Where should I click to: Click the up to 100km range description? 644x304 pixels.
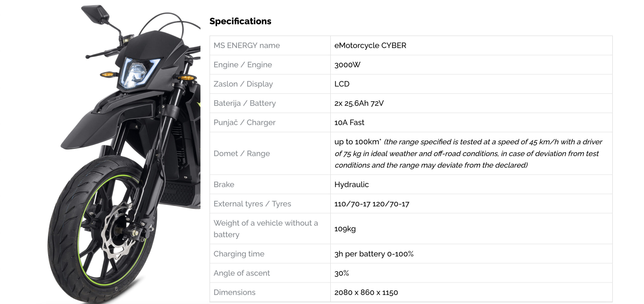468,154
